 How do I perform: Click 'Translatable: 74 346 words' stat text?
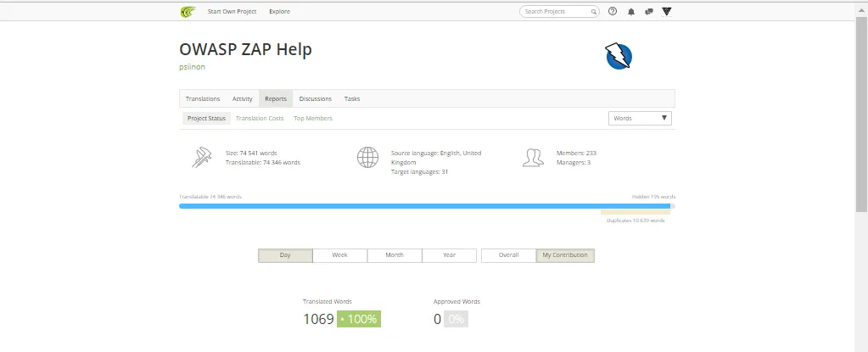pos(263,163)
